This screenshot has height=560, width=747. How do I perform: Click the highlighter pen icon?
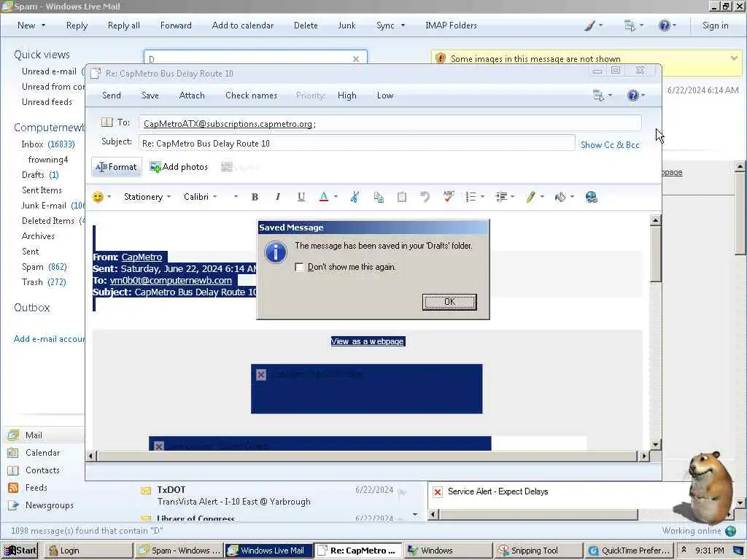531,197
